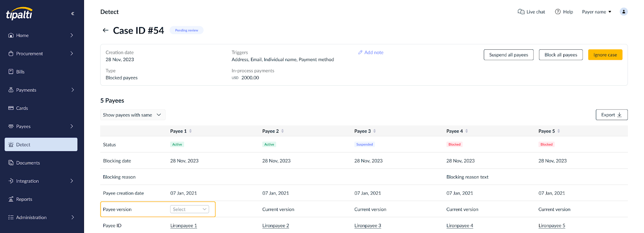Click the yellow Ignore case button

coord(605,55)
